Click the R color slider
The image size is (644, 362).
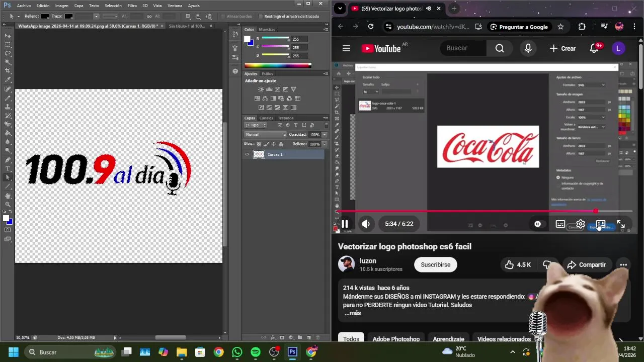275,38
